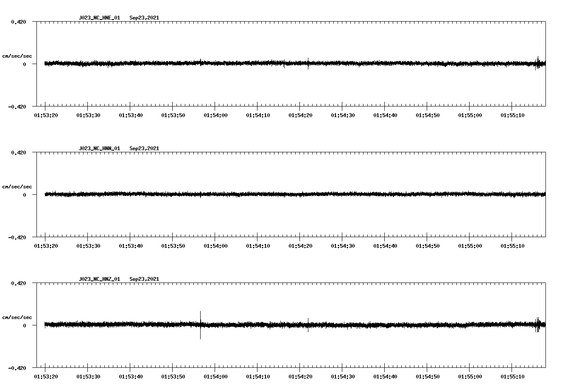Viewport: 576px width, 392px height.
Task: Click the 01:53:30 time label under the HNZ plot
Action: click(x=88, y=377)
